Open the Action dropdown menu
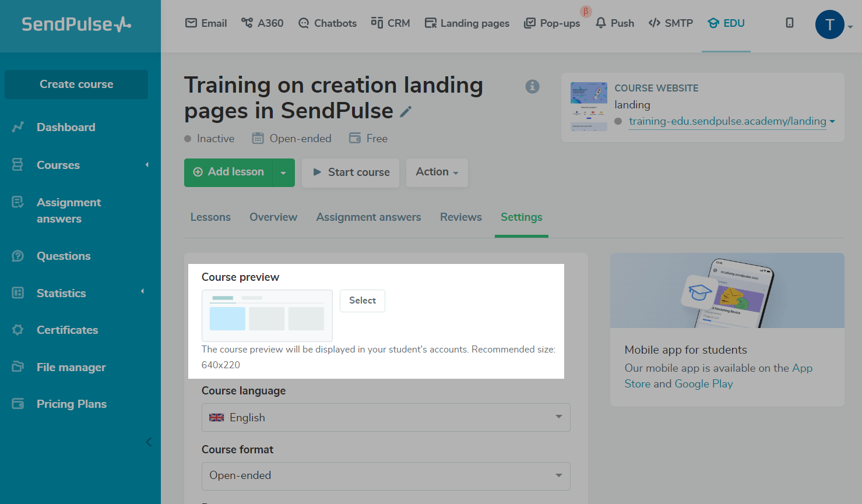Image resolution: width=862 pixels, height=504 pixels. pos(437,172)
